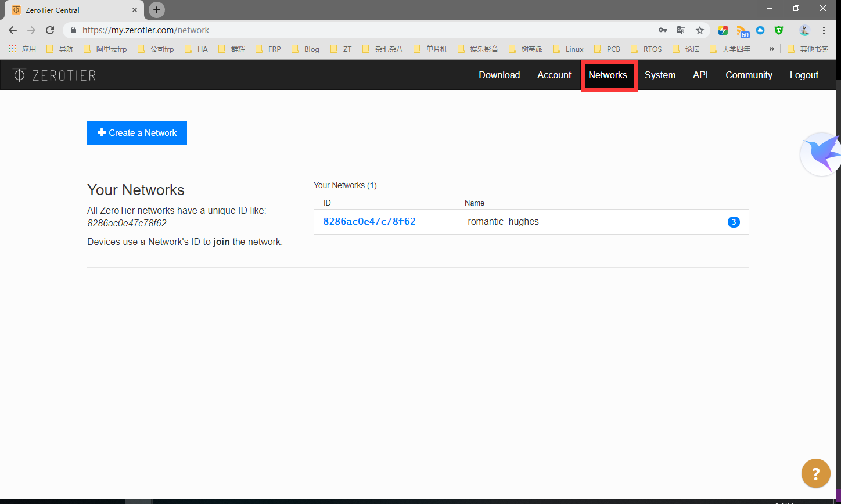This screenshot has height=504, width=841.
Task: Go back with the browser back arrow
Action: pyautogui.click(x=13, y=30)
